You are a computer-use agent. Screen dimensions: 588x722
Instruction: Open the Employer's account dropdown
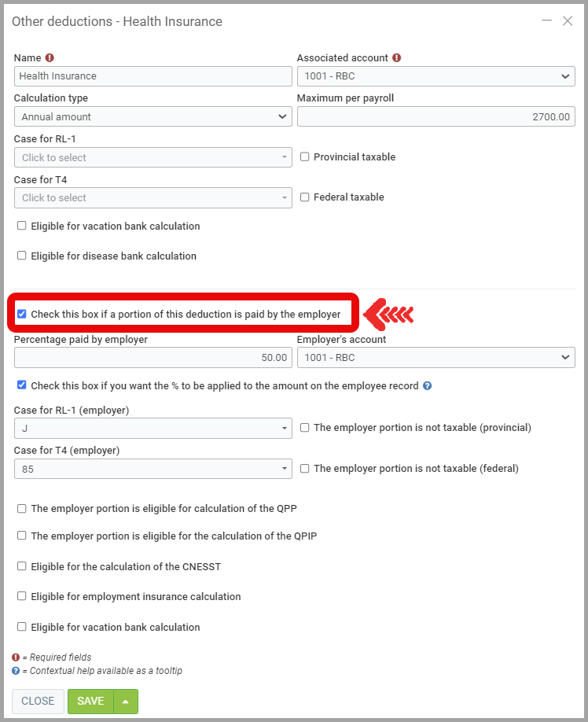pos(435,357)
